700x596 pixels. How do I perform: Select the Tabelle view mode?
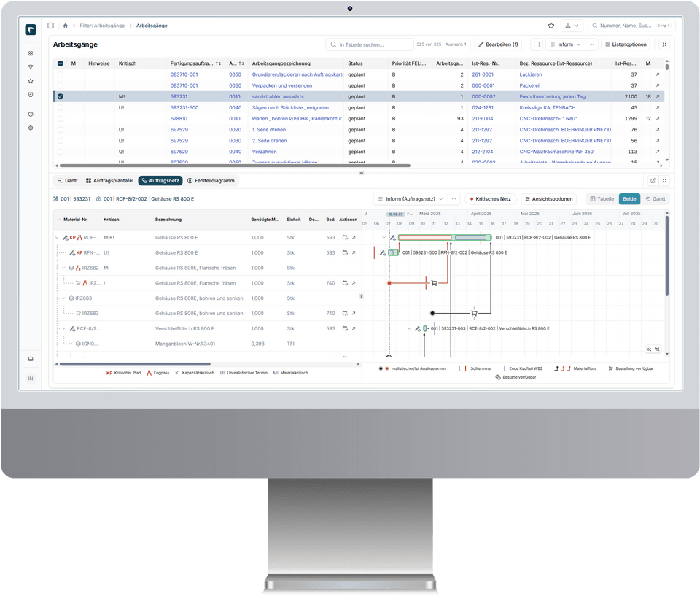602,199
